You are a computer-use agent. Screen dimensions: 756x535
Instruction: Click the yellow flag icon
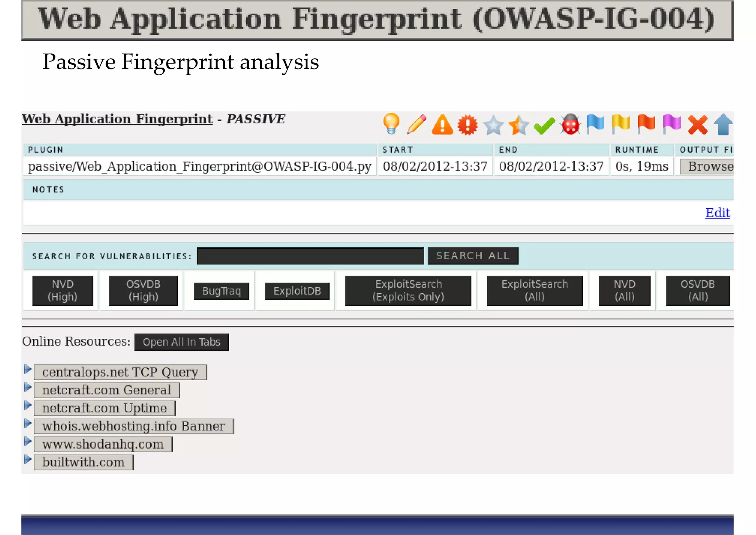tap(621, 124)
